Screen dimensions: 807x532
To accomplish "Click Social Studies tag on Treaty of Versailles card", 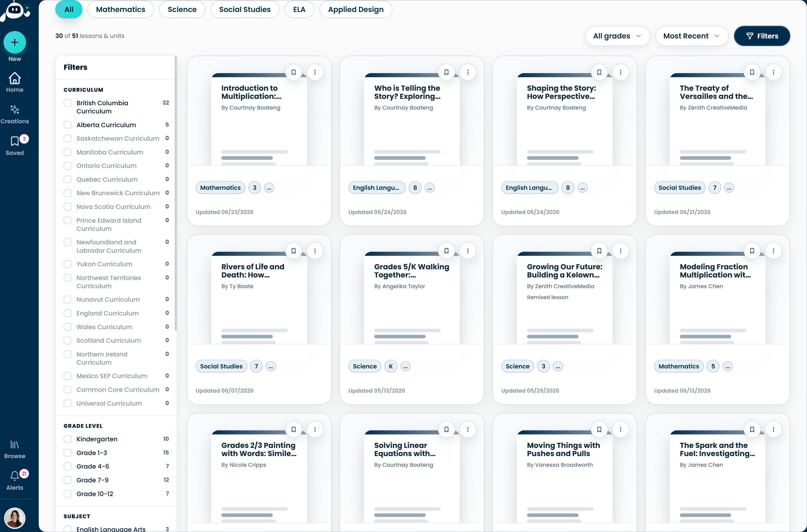I will [x=679, y=188].
